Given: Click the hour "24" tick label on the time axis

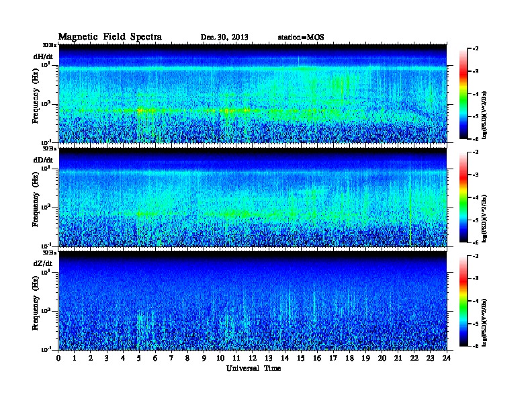Looking at the screenshot, I should (447, 359).
